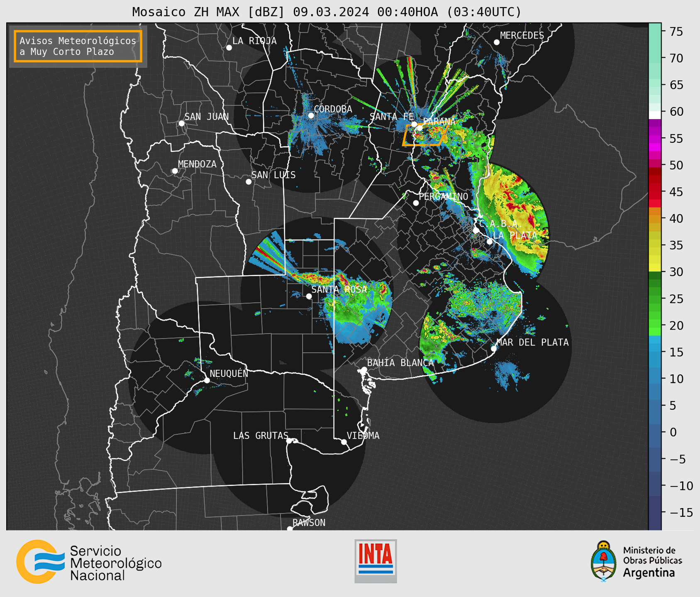Click the RAWSON label
This screenshot has width=700, height=597.
pos(309,523)
